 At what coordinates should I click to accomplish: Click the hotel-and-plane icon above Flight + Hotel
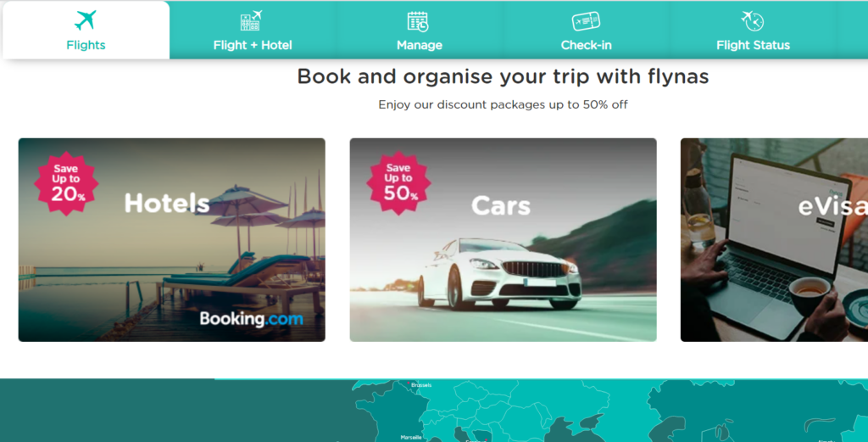251,20
